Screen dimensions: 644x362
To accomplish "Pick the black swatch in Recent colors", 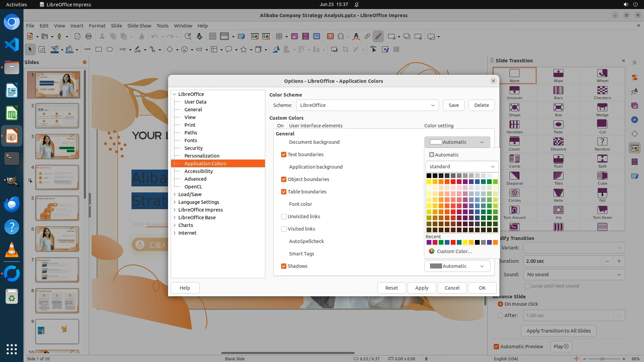I will (477, 242).
